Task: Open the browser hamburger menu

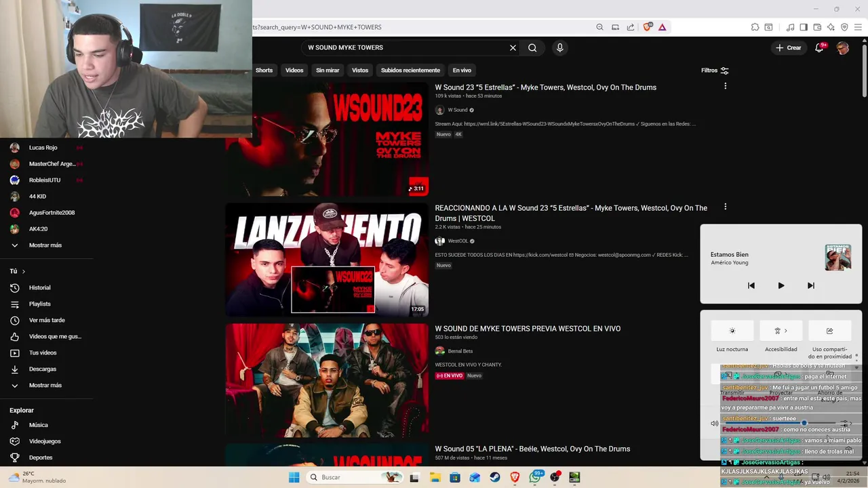Action: tap(858, 27)
